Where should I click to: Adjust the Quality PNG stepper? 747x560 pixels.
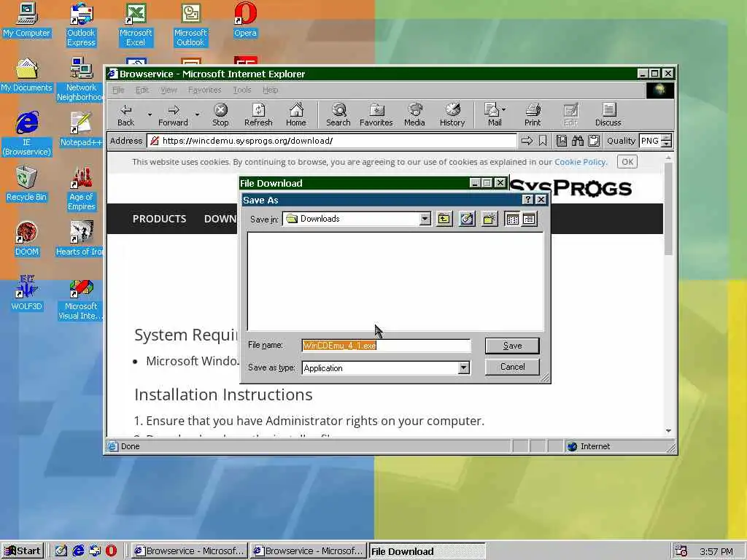667,141
